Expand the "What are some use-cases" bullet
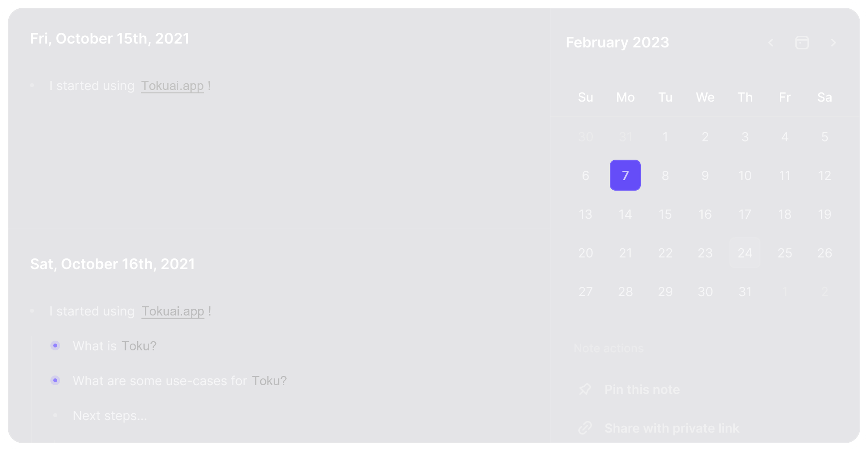The width and height of the screenshot is (868, 451). [55, 381]
